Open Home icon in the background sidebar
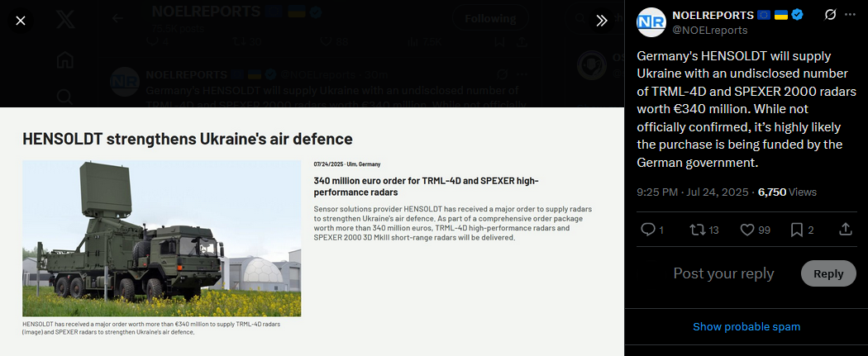 [x=64, y=59]
